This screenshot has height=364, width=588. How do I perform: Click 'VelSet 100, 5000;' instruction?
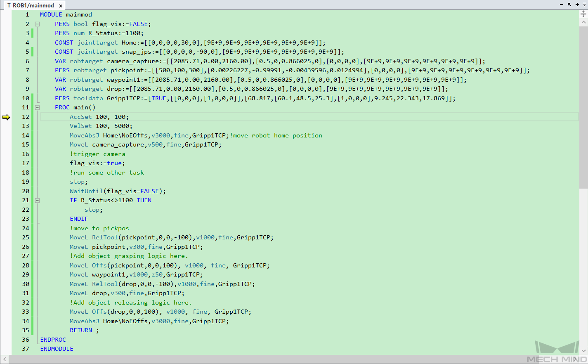[101, 126]
